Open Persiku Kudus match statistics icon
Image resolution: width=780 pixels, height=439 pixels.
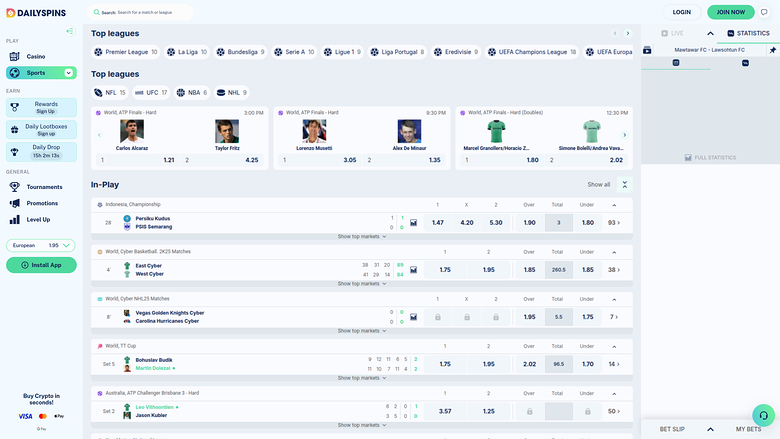coord(413,223)
